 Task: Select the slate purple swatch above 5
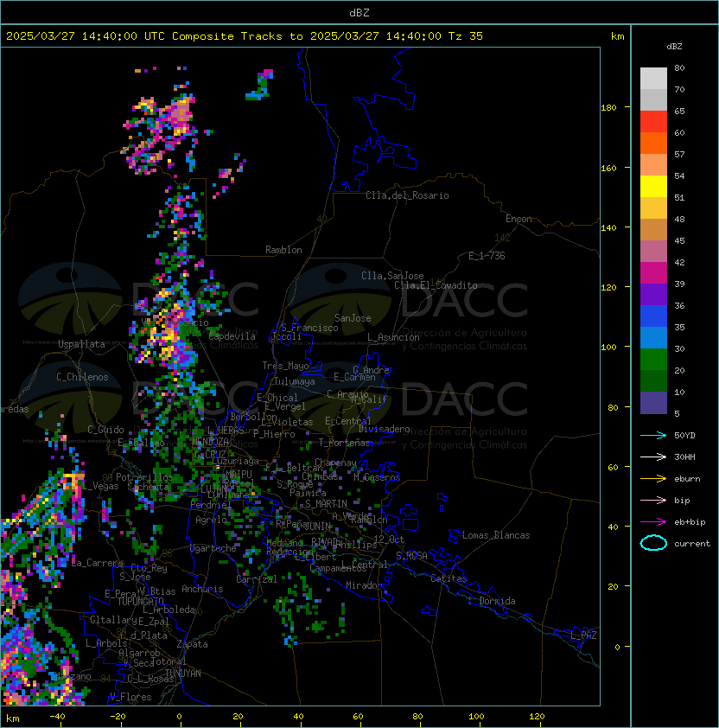[x=653, y=403]
